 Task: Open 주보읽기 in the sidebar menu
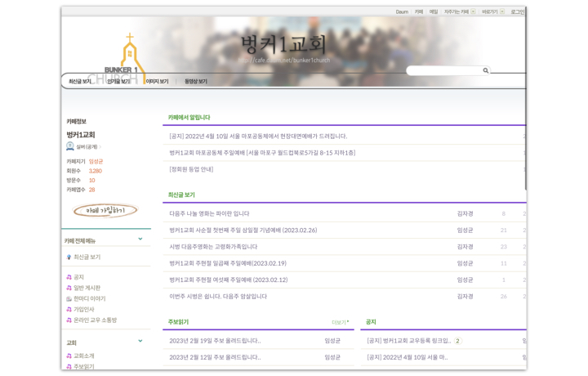84,366
